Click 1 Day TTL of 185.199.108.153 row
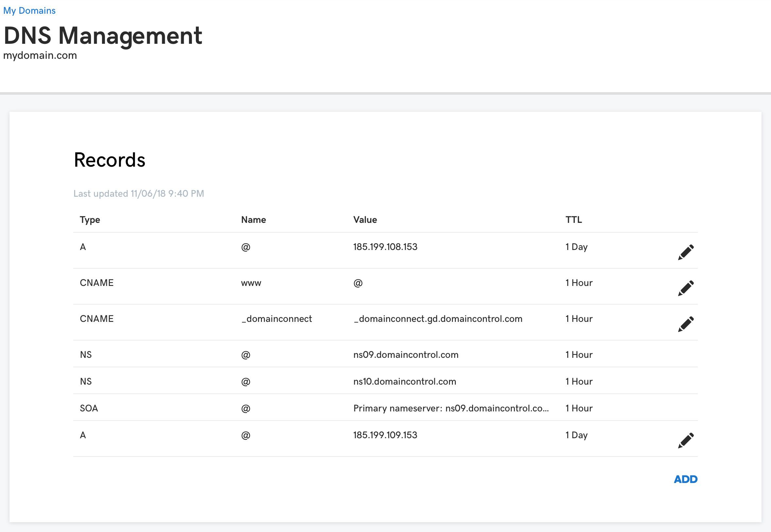The width and height of the screenshot is (771, 532). pos(576,247)
